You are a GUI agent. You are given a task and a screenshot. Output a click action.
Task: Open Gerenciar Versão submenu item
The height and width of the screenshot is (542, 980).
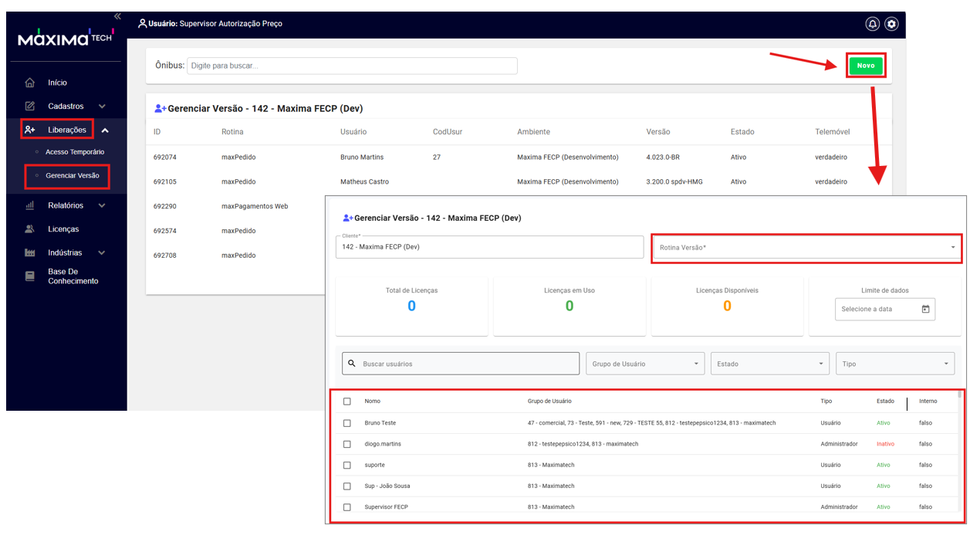point(72,176)
